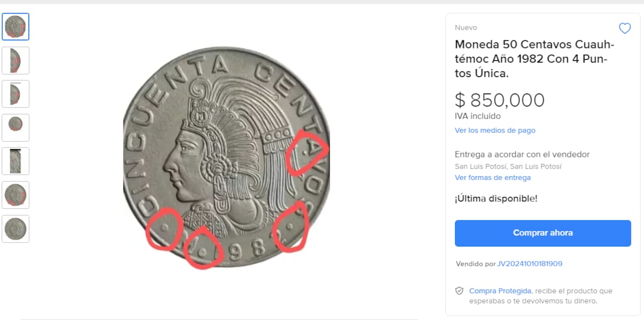Select the third half-coin thumbnail
The height and width of the screenshot is (320, 644).
(x=16, y=94)
